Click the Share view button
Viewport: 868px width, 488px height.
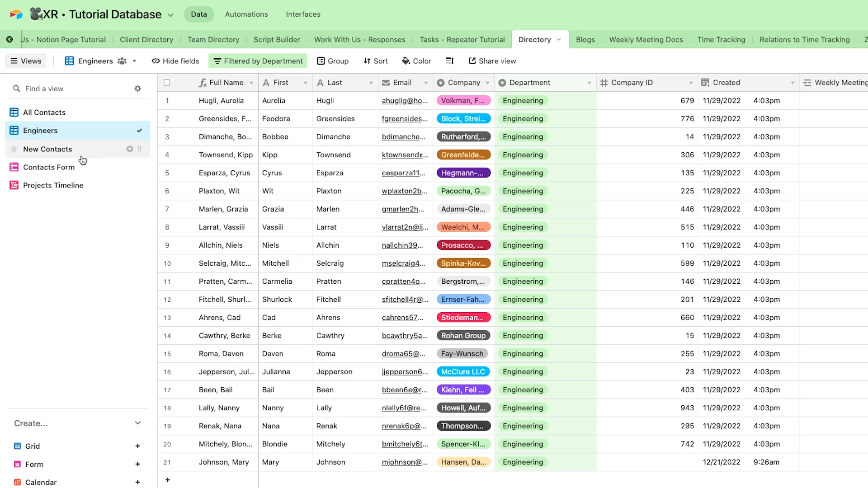(492, 61)
